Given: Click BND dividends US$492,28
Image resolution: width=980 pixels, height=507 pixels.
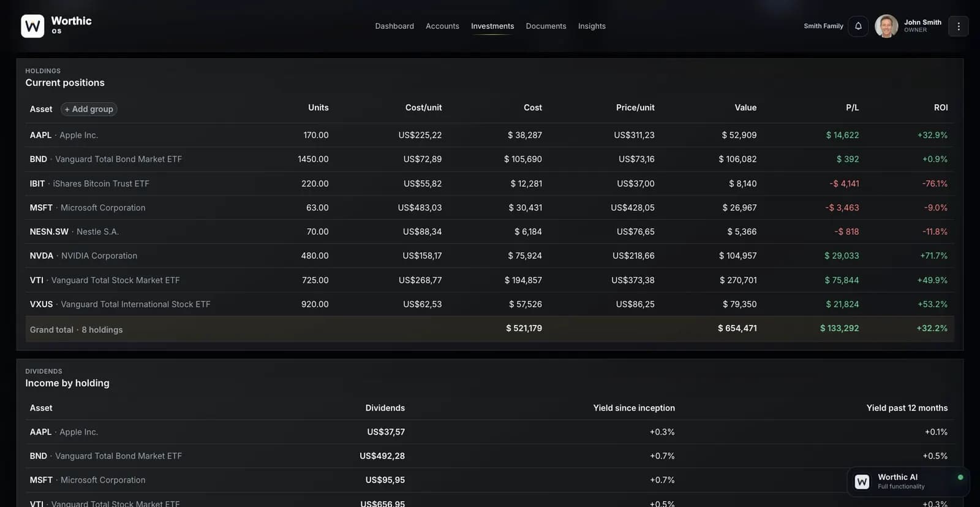Looking at the screenshot, I should pos(382,456).
